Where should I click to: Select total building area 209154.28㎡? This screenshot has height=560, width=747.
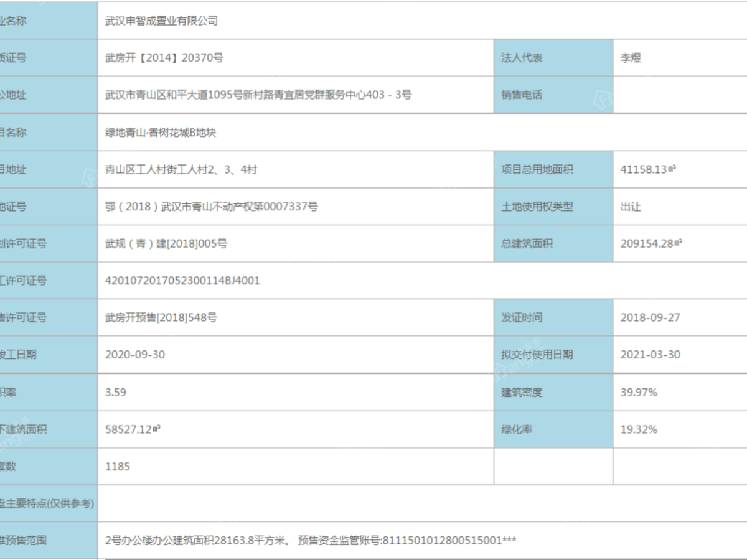(651, 244)
